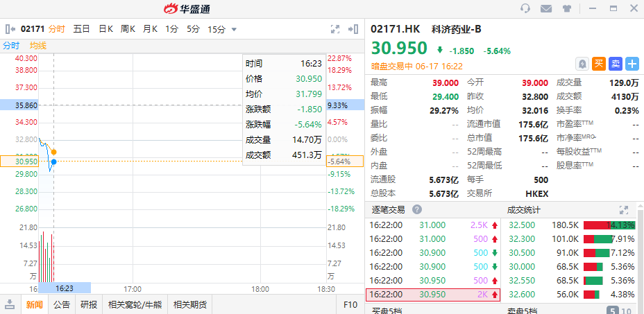Open customer service headset icon

(525, 8)
